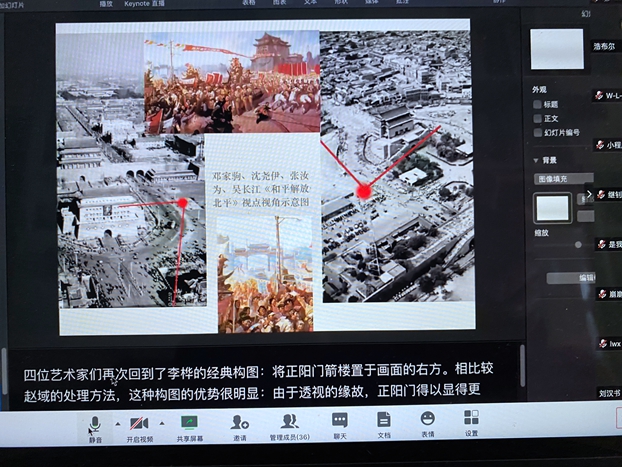The height and width of the screenshot is (467, 622).
Task: Select the bottom crowd painting on slide
Action: 266,274
